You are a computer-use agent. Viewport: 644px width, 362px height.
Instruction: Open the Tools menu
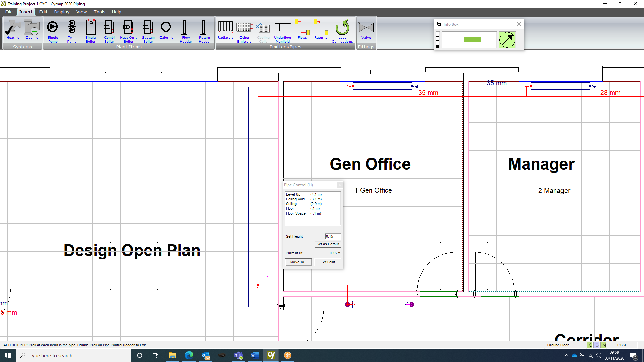pyautogui.click(x=99, y=12)
